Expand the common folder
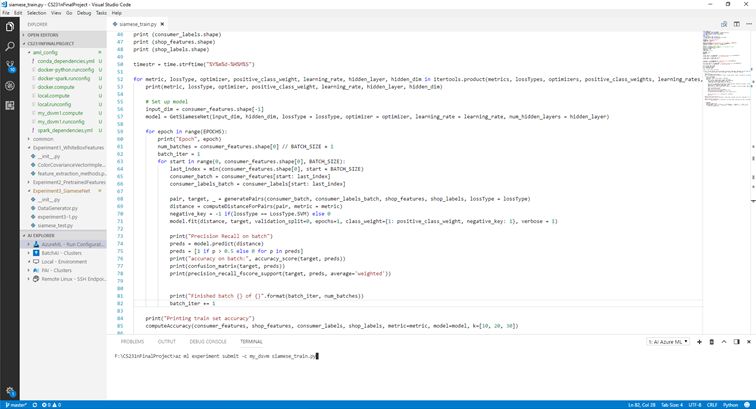756x409 pixels. click(x=64, y=139)
